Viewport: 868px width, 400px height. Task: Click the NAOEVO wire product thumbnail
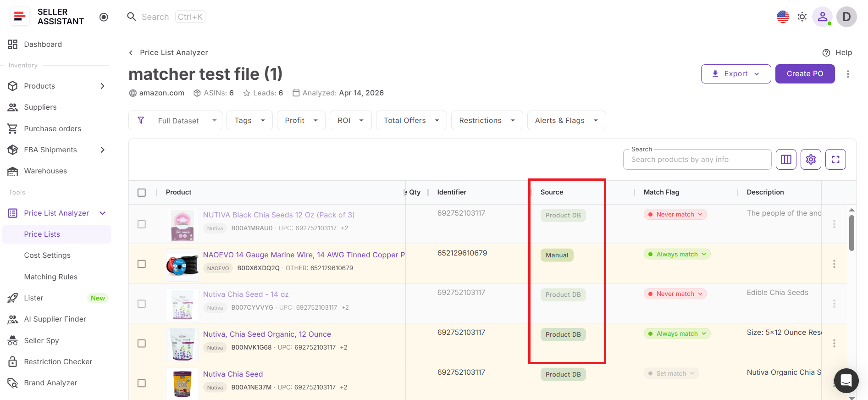click(182, 265)
